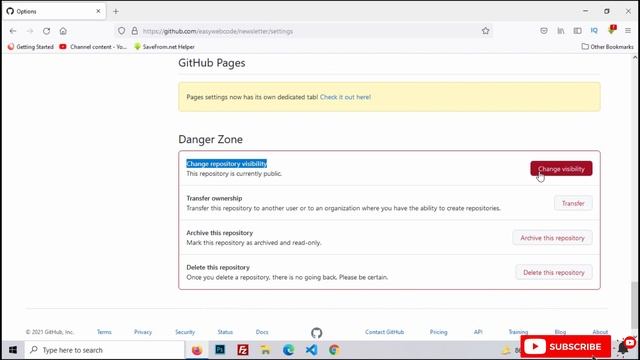Reload the page with the refresh icon
Viewport: 640px width, 360px height.
tap(47, 31)
